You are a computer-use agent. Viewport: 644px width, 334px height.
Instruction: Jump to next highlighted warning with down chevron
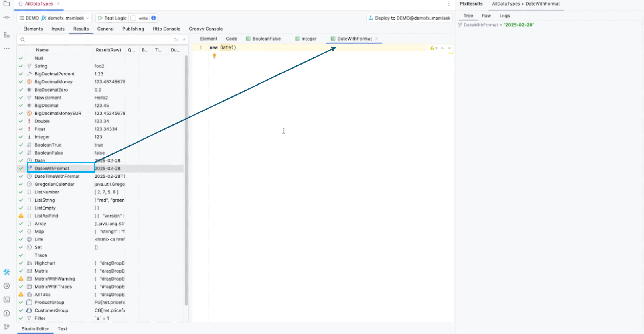(450, 48)
